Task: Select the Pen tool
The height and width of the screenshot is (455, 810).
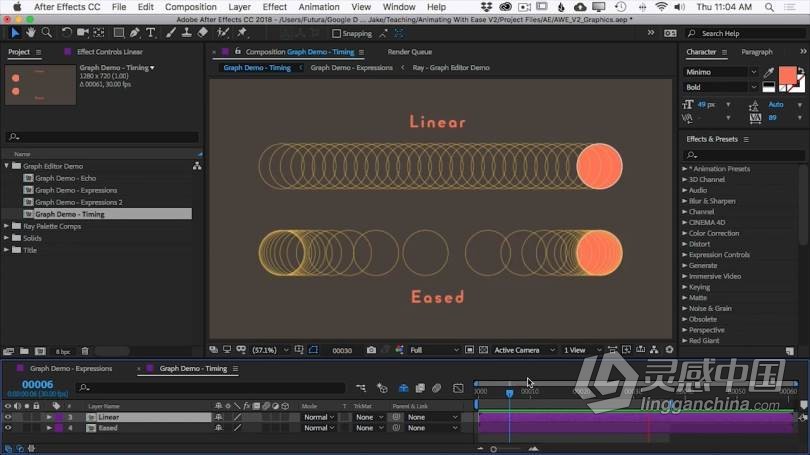Action: (134, 33)
